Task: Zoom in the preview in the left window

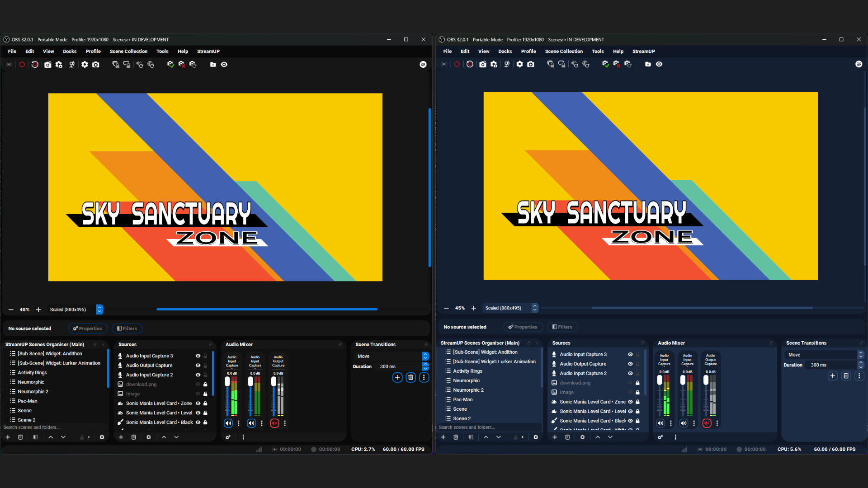Action: (x=38, y=310)
